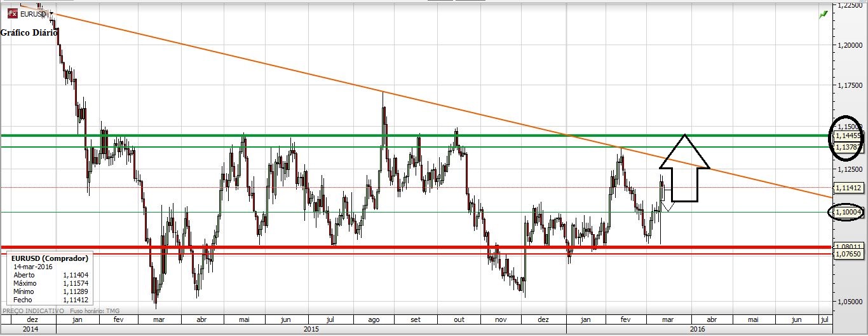Click the 'EURUSD (Comprador)' data box header
868x336 pixels.
pos(50,258)
